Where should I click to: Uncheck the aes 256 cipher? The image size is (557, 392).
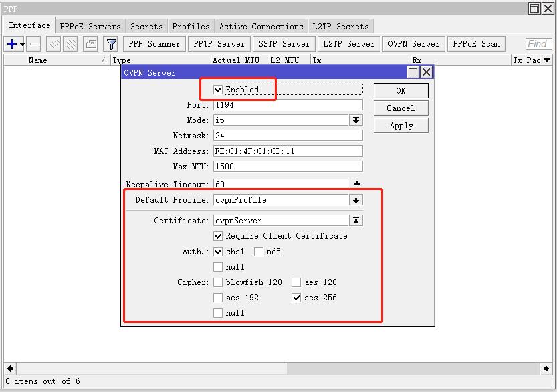pyautogui.click(x=296, y=297)
